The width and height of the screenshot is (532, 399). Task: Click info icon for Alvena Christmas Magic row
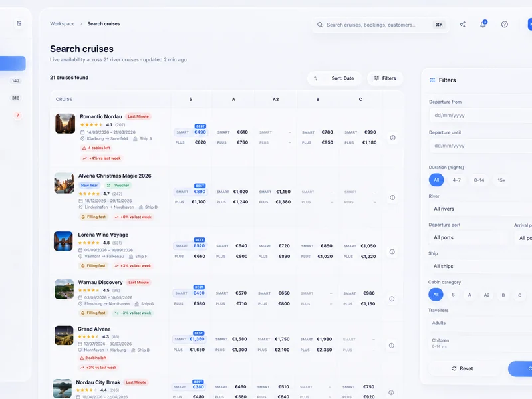coord(392,198)
